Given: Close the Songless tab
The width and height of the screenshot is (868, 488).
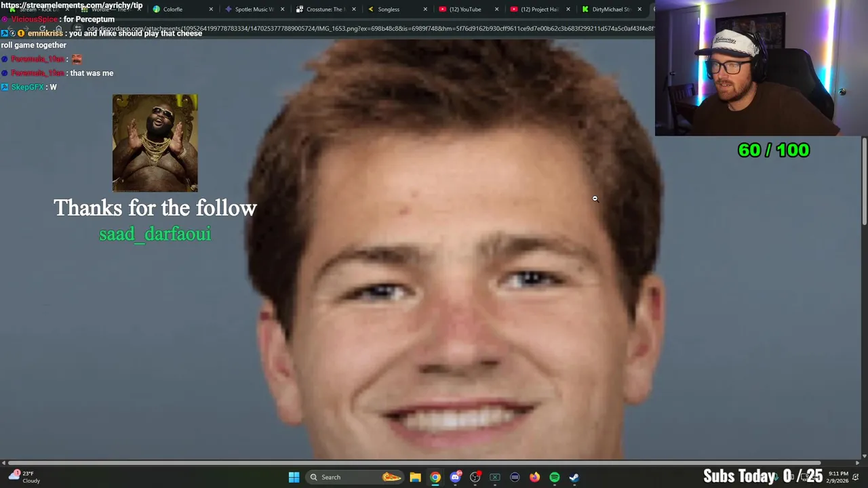Looking at the screenshot, I should pyautogui.click(x=425, y=9).
